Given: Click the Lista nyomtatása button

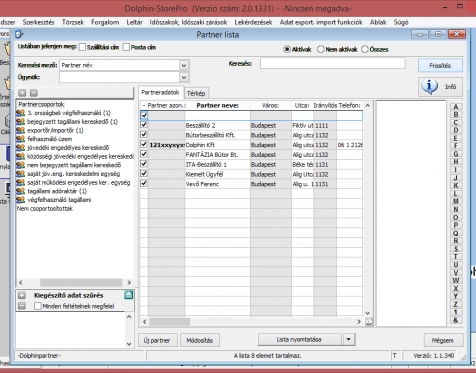Looking at the screenshot, I should pyautogui.click(x=299, y=340).
